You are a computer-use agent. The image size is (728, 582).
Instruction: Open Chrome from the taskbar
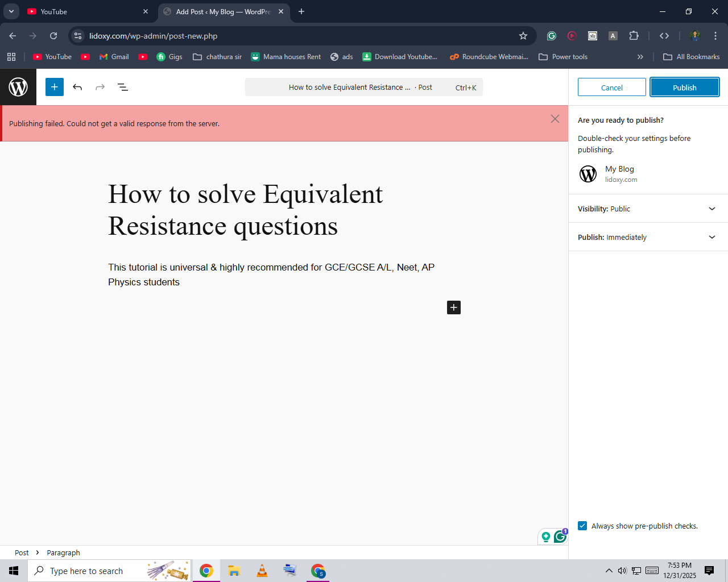(206, 571)
